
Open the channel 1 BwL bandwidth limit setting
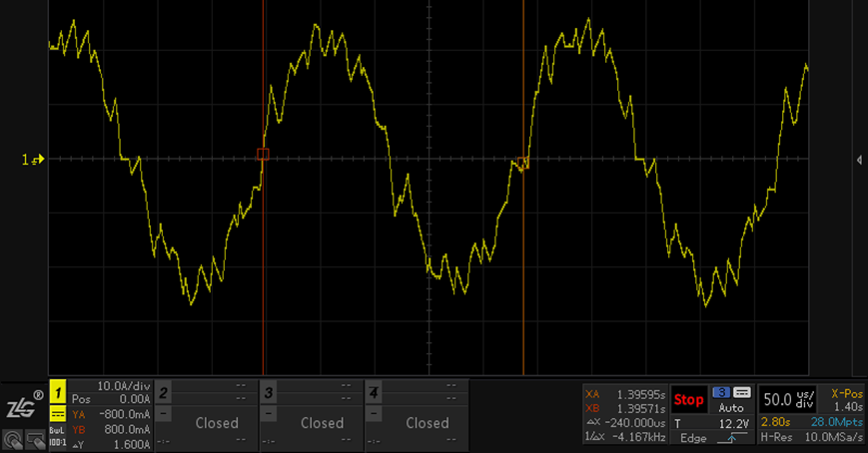(x=58, y=430)
